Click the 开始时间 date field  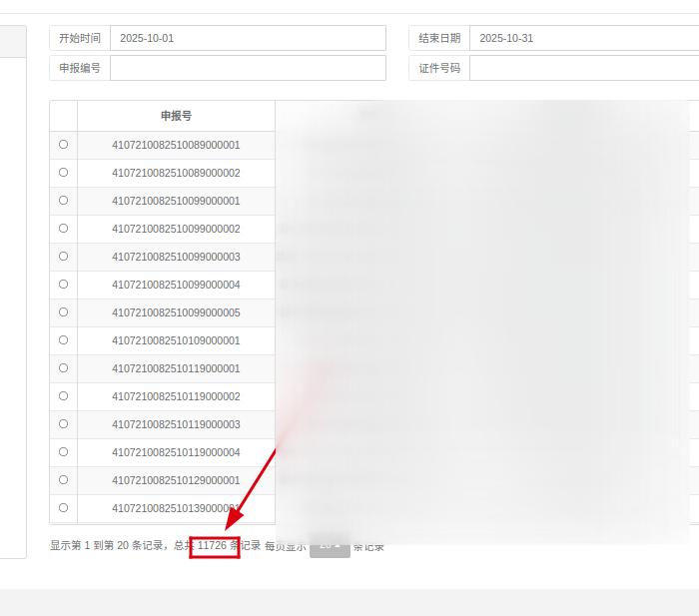(248, 38)
